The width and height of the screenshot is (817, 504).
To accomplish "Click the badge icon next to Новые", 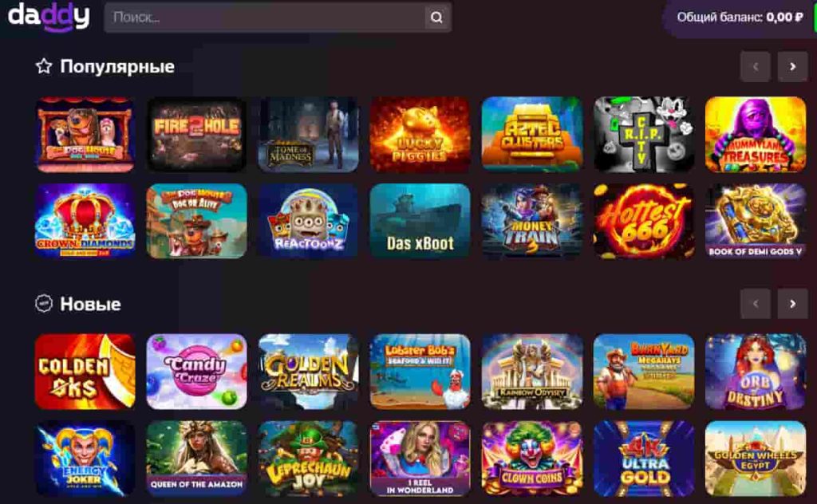I will click(x=44, y=304).
